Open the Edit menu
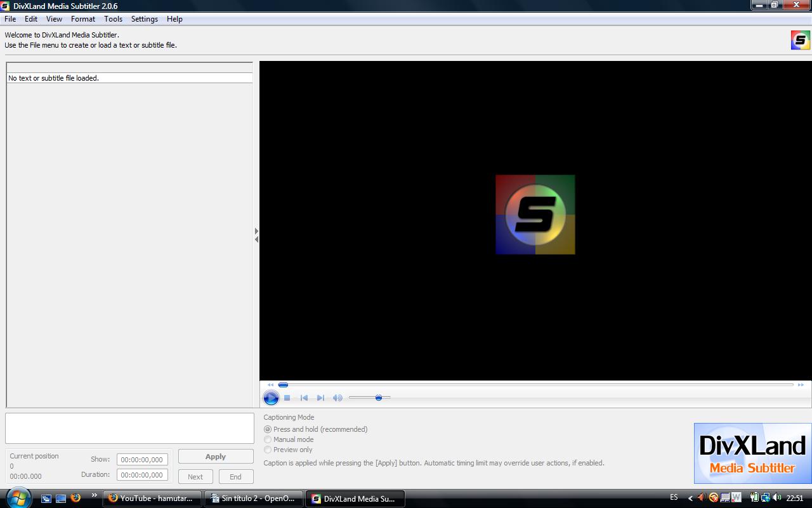The image size is (812, 508). 31,19
